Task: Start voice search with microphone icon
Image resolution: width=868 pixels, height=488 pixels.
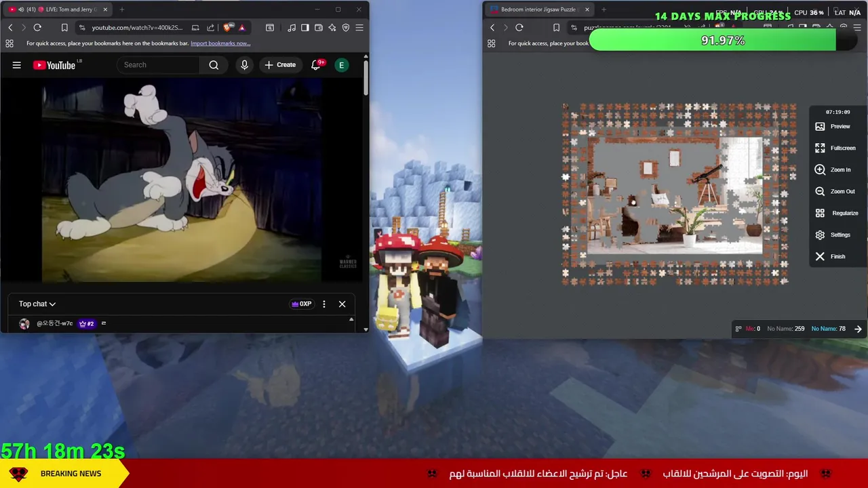Action: 244,65
